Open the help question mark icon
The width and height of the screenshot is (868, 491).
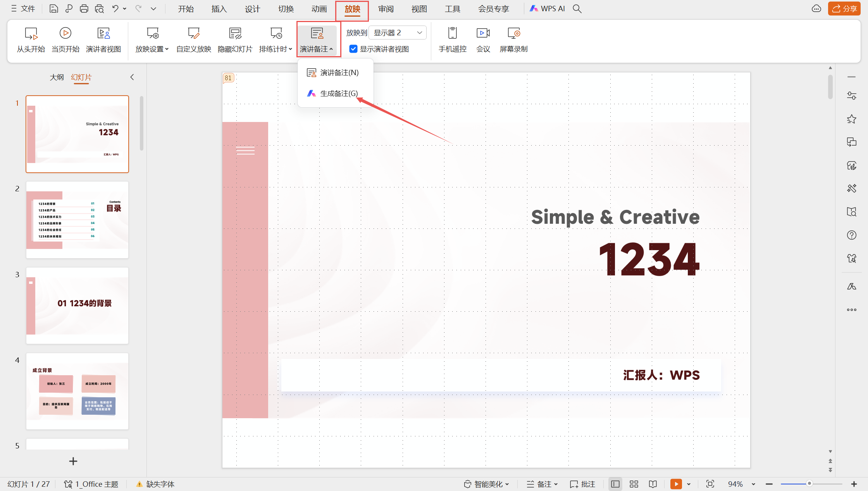coord(851,235)
